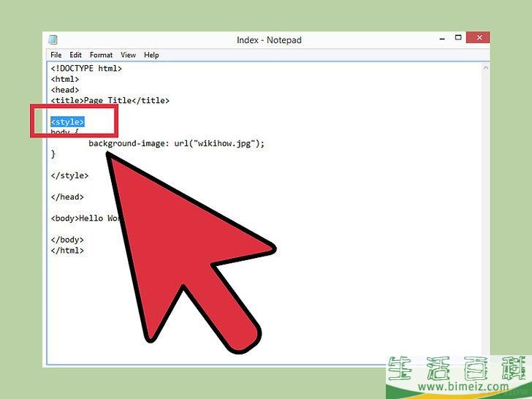Click the <title>Page Title</title> line
The image size is (532, 399).
point(110,100)
